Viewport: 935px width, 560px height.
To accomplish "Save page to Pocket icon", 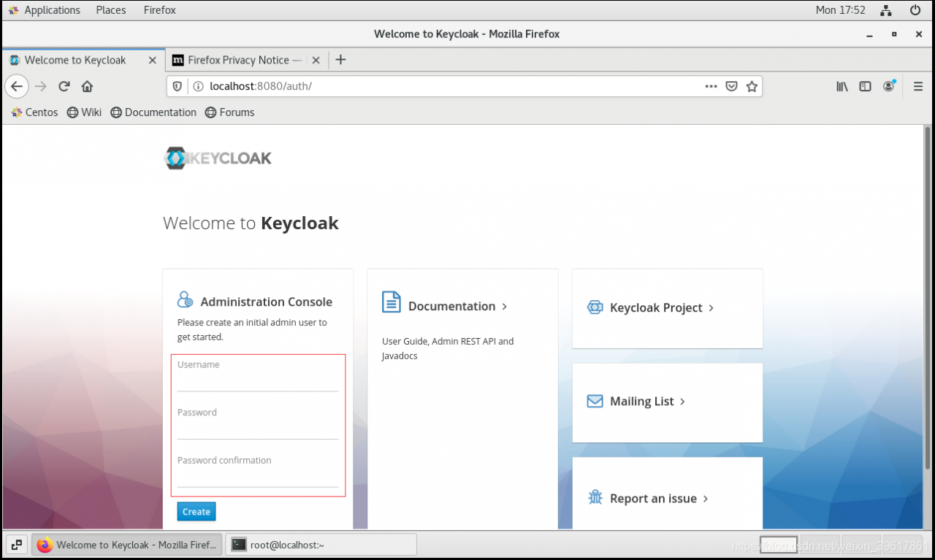I will coord(731,86).
